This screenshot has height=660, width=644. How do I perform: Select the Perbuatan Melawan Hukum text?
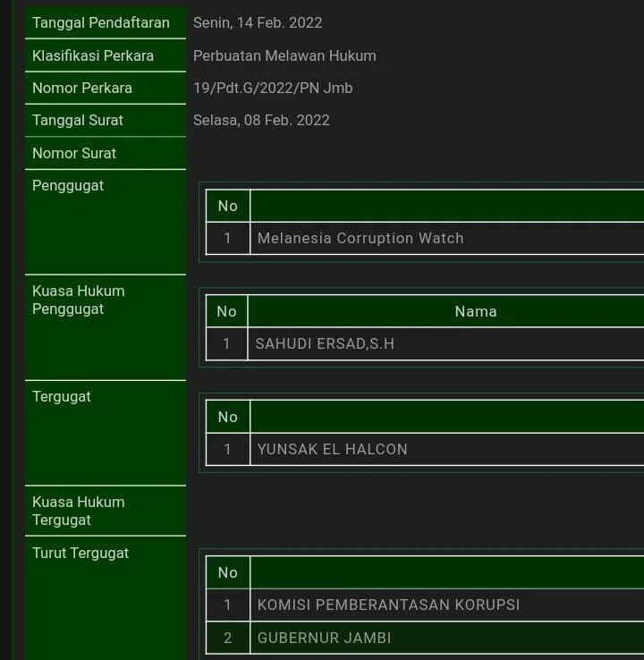coord(284,55)
